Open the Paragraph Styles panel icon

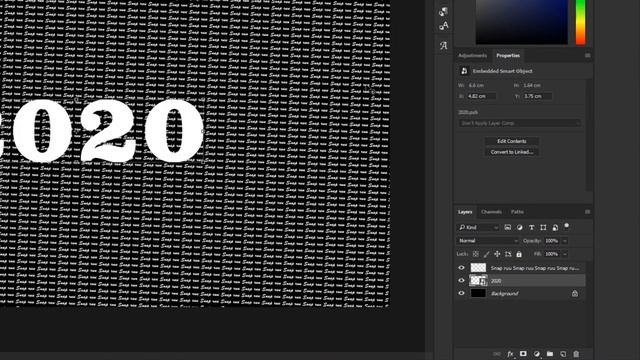pos(443,11)
